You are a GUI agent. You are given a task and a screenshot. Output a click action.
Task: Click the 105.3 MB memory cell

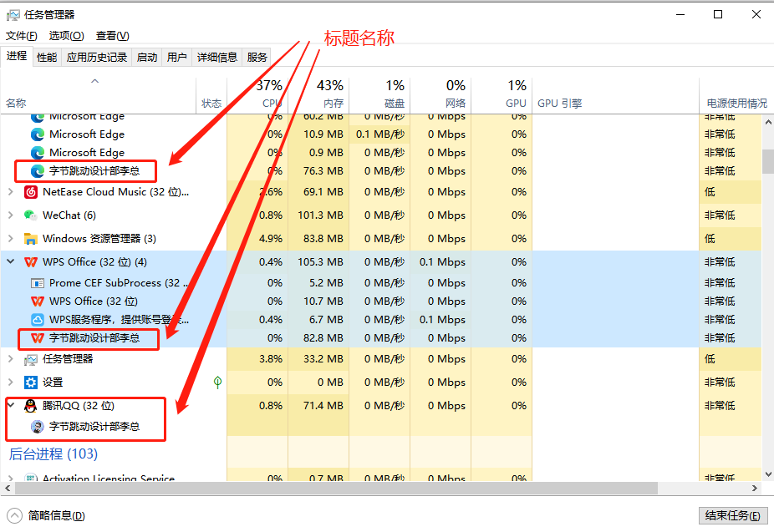point(320,261)
